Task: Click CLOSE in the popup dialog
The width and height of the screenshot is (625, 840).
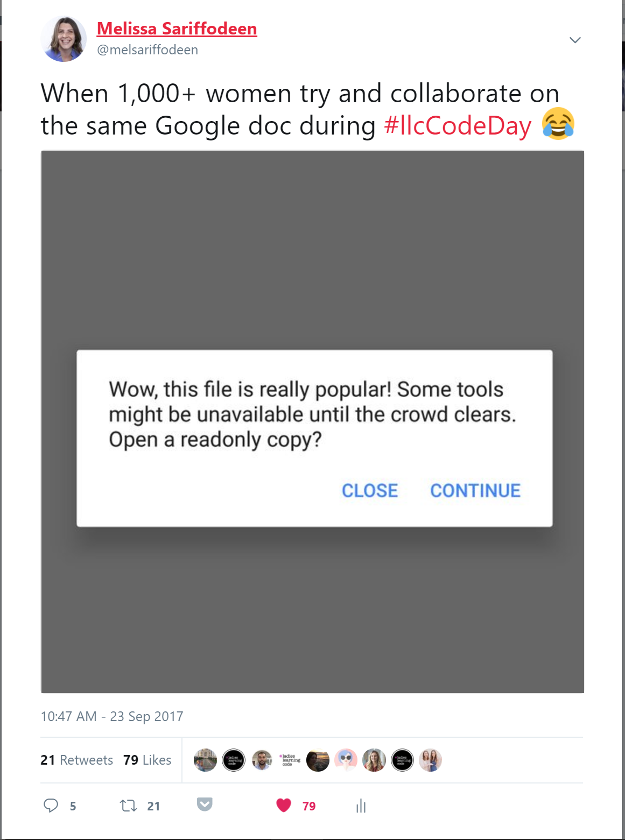Action: click(370, 491)
